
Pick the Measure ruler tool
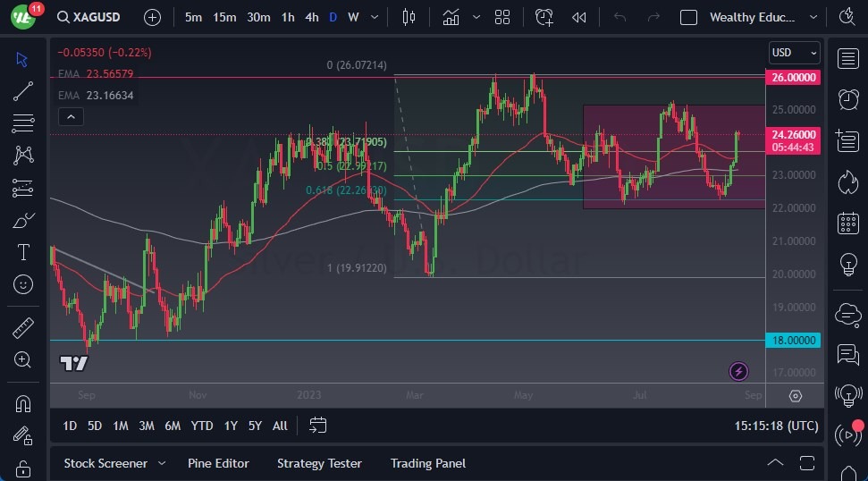(x=23, y=328)
